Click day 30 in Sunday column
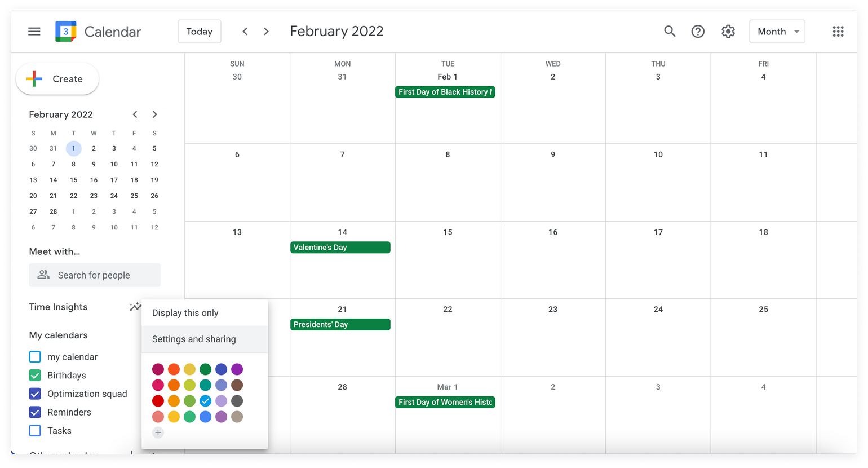Viewport: 868px width, 468px height. 237,77
